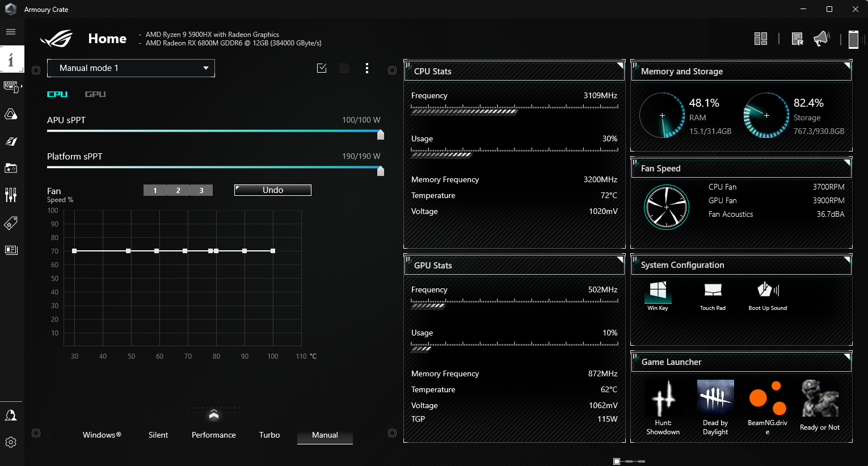
Task: Open the User Center bell icon
Action: 11,415
